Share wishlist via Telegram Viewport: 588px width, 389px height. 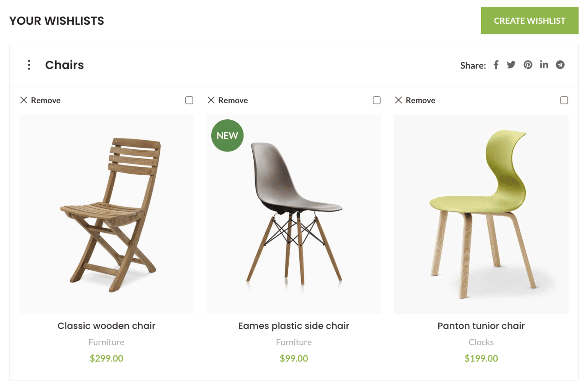(x=560, y=65)
